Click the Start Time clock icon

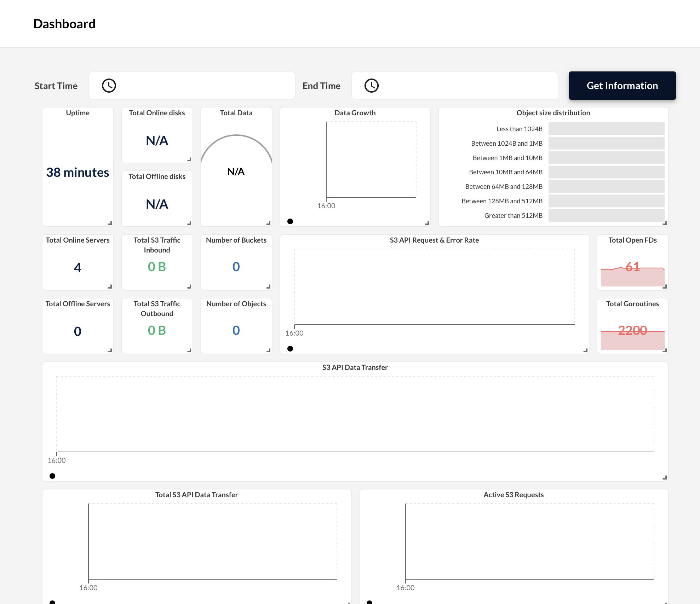tap(109, 86)
